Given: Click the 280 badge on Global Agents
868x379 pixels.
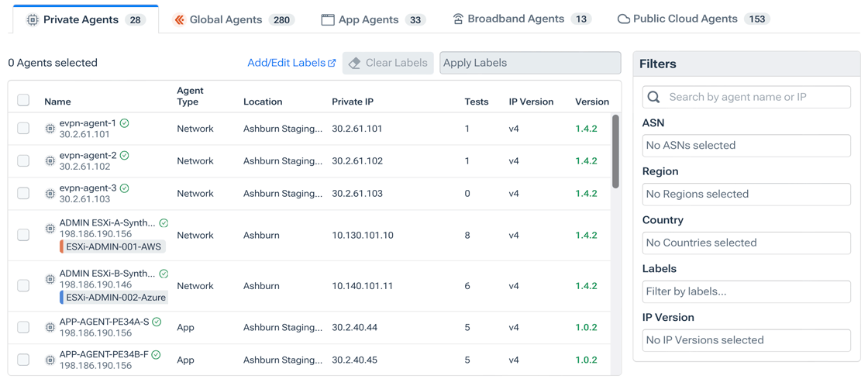Looking at the screenshot, I should [x=282, y=20].
